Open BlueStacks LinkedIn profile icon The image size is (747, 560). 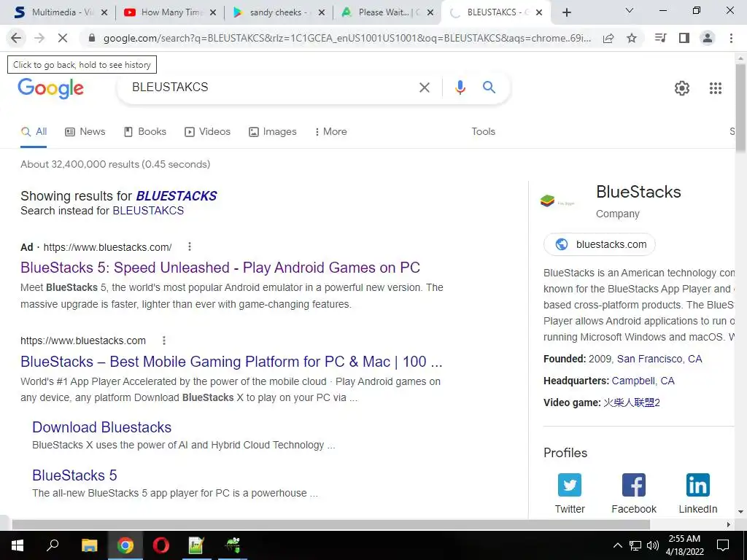[698, 485]
